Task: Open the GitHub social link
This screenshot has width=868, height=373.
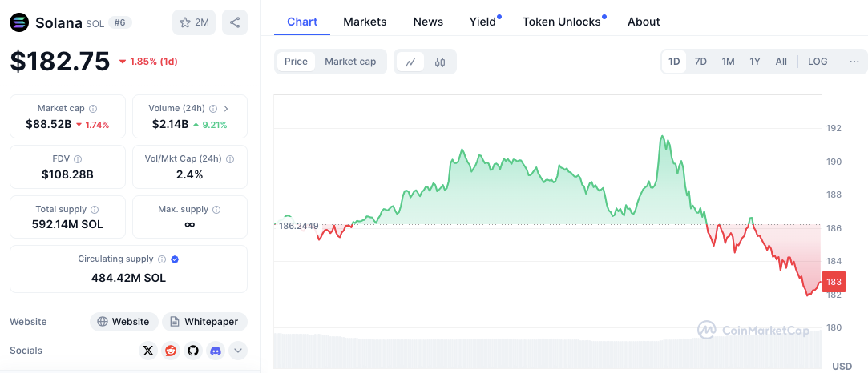Action: (192, 351)
